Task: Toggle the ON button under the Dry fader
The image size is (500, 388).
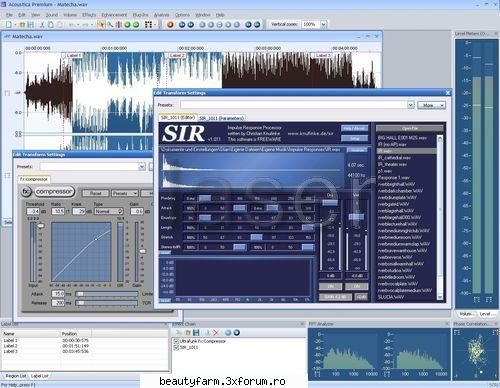Action: click(x=330, y=286)
